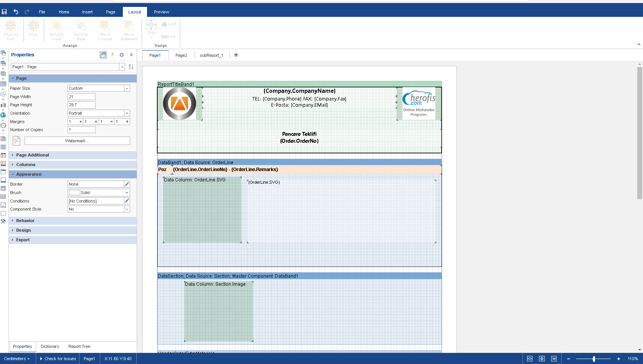Click Check for Issues in status bar
The height and width of the screenshot is (364, 643).
tap(58, 359)
